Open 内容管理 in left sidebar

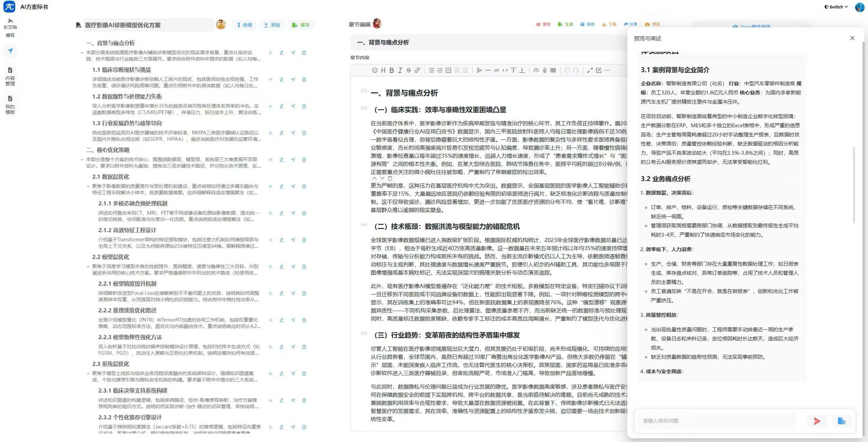pos(10,76)
